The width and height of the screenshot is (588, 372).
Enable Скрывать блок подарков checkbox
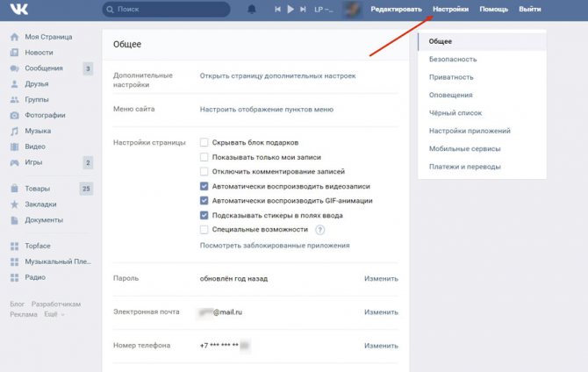(204, 142)
